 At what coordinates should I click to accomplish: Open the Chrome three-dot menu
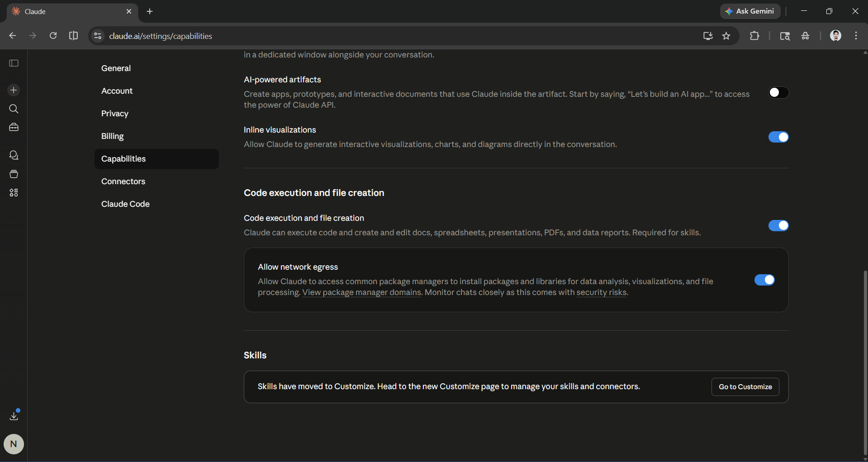click(856, 36)
